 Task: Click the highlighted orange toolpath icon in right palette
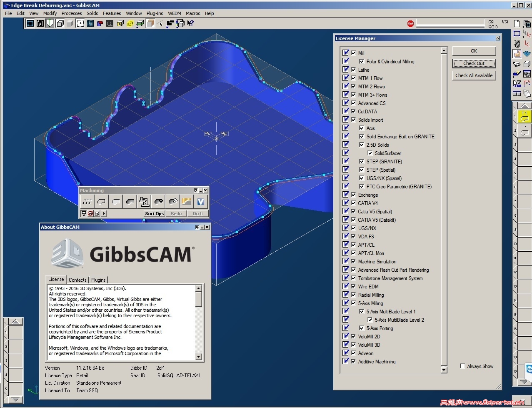coord(517,54)
